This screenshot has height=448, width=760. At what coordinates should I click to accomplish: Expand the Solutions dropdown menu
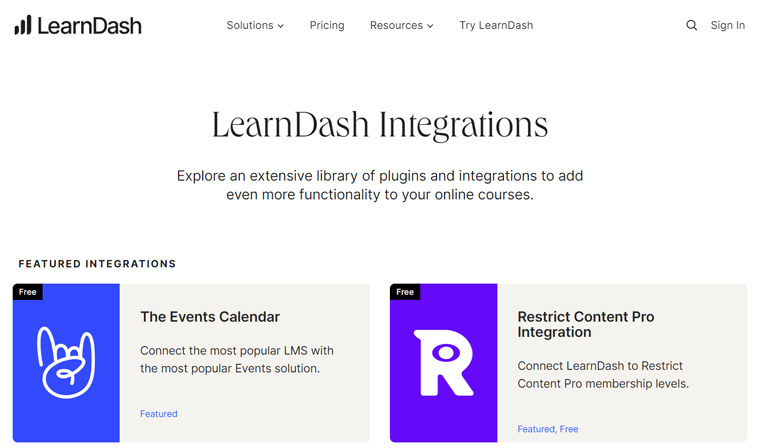click(x=255, y=25)
